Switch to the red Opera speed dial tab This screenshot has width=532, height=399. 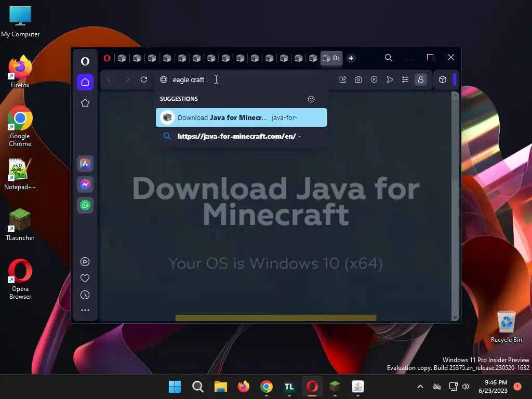[107, 58]
